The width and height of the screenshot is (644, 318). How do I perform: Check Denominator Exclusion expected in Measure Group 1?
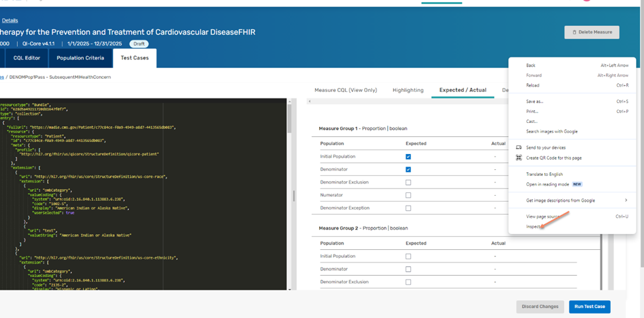(x=408, y=182)
